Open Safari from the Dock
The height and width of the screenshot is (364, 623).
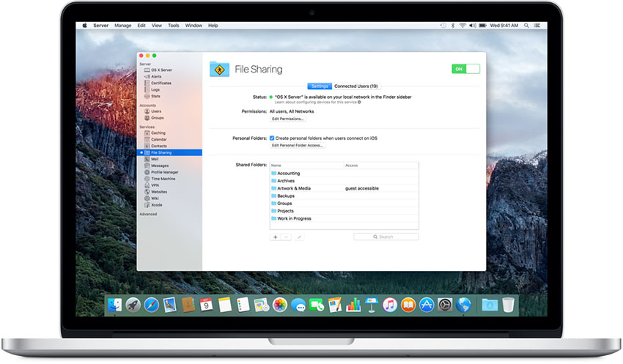(x=152, y=305)
